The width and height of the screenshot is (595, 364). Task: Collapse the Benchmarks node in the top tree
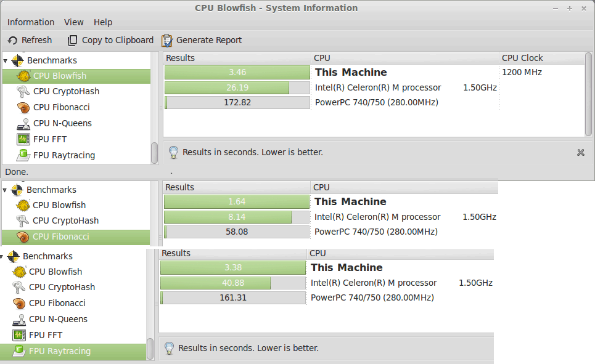(x=6, y=60)
